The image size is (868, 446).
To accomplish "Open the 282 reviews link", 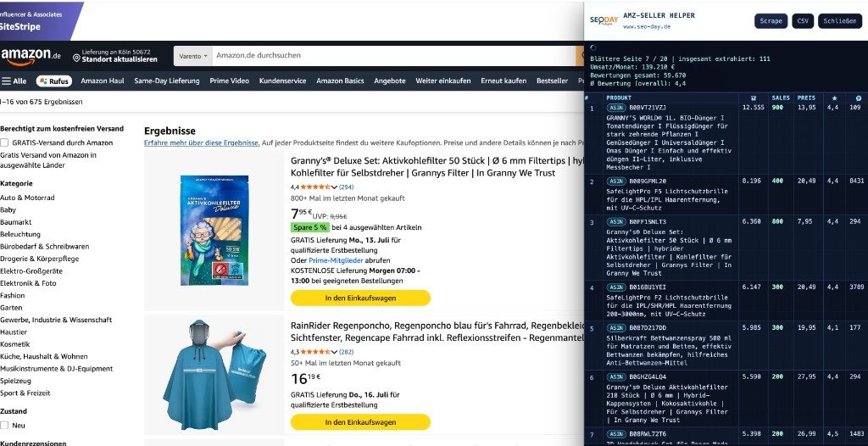I will point(347,352).
